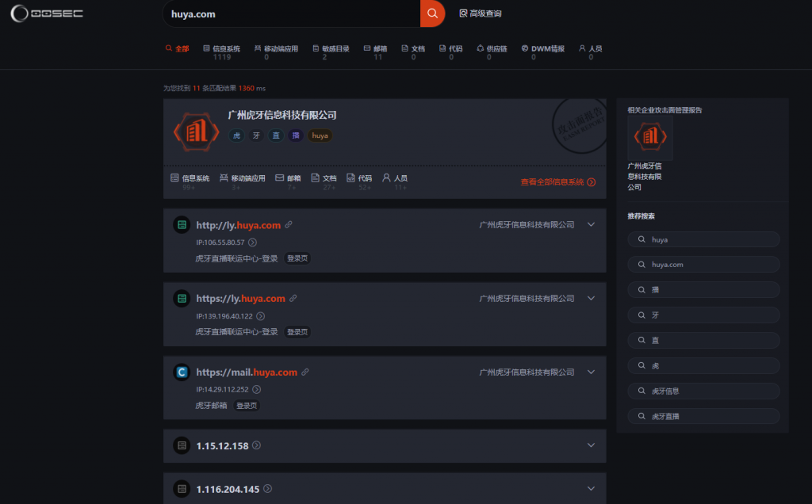Open company card 信息系统 99+ section
The width and height of the screenshot is (812, 504).
(x=190, y=181)
